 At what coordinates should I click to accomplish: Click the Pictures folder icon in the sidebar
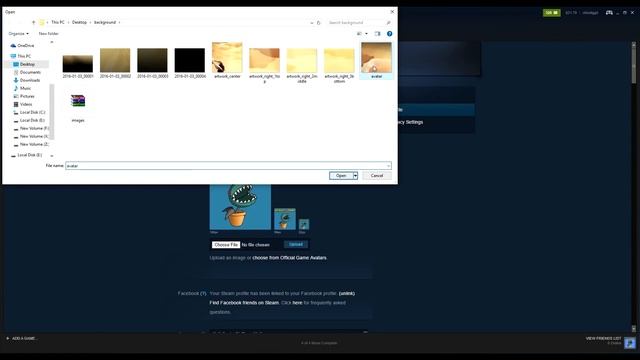coord(16,96)
